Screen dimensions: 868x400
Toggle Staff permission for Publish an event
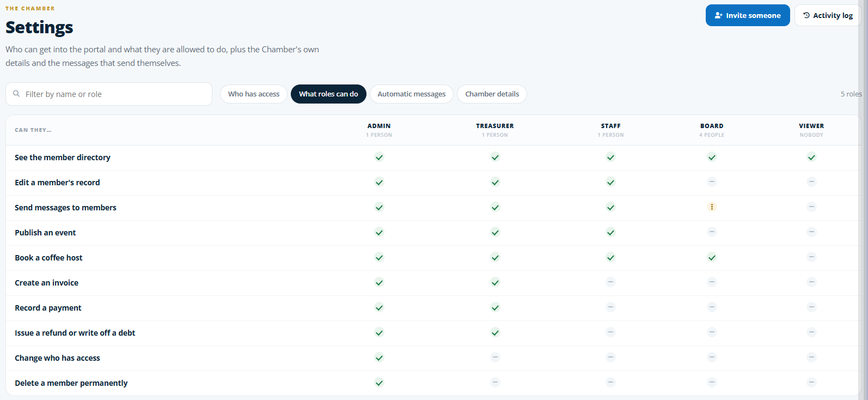pos(611,232)
